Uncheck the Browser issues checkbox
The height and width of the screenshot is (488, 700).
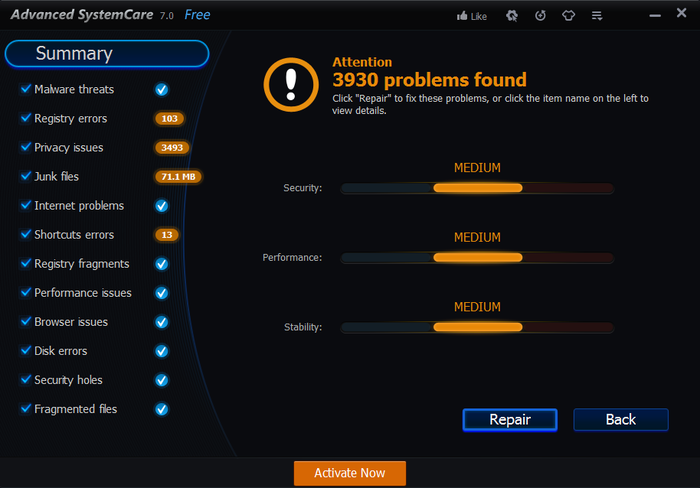click(x=26, y=321)
